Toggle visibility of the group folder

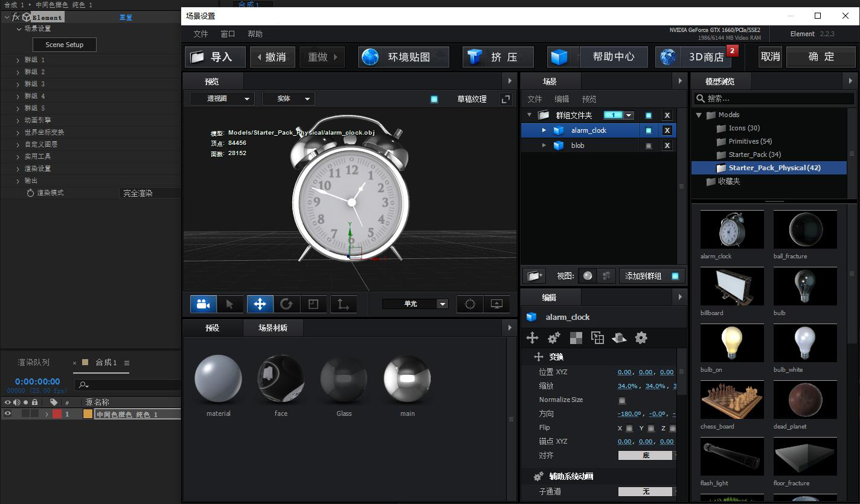click(x=649, y=115)
